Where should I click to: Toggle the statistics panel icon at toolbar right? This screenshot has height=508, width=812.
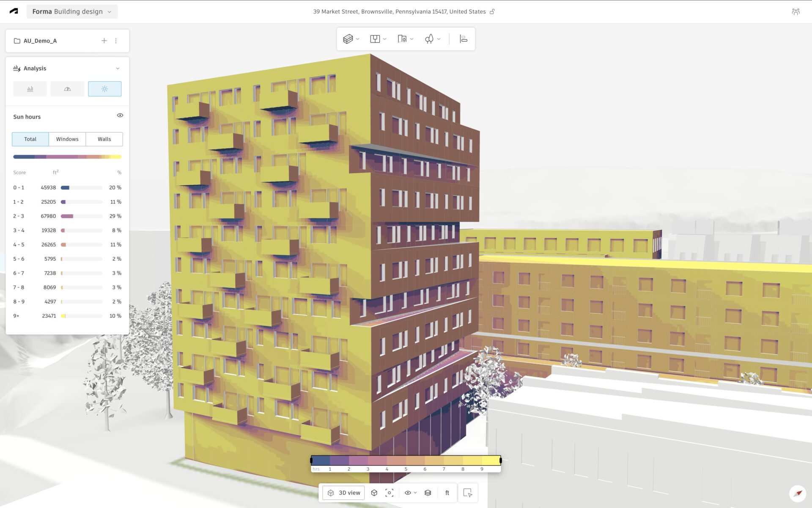click(x=463, y=39)
